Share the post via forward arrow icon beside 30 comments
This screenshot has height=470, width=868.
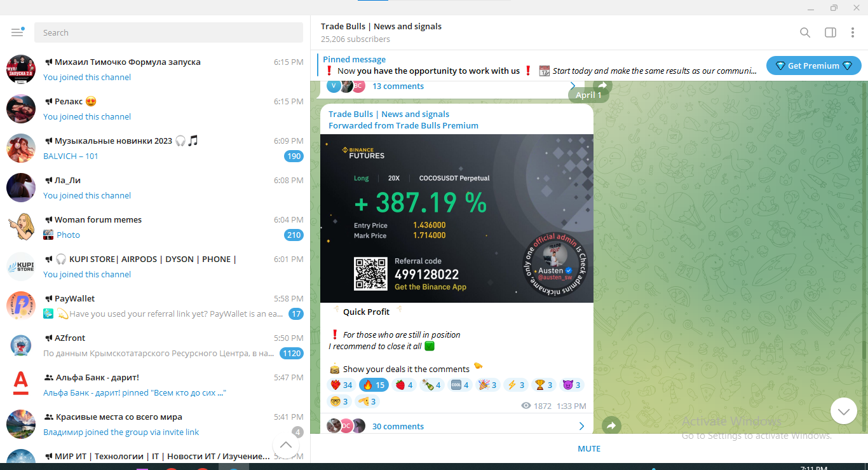(x=611, y=425)
